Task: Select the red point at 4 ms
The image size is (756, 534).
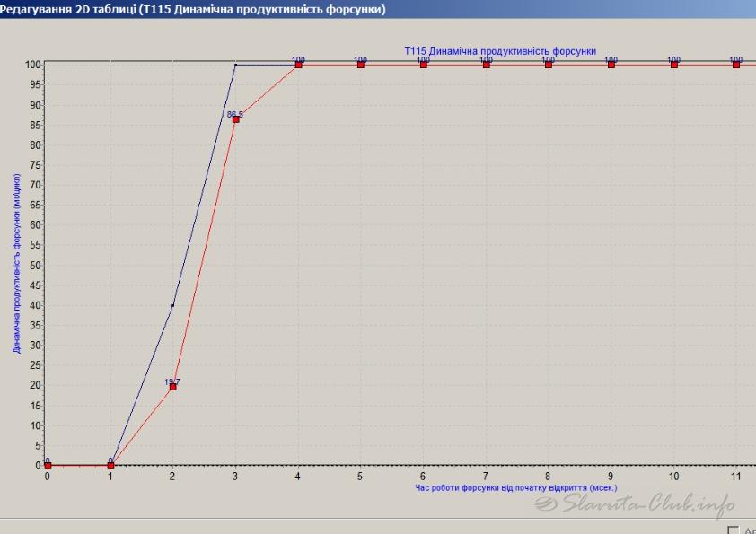Action: [x=299, y=65]
